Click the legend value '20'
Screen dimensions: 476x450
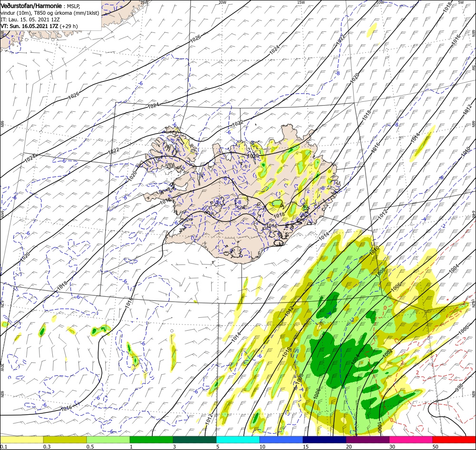point(349,447)
